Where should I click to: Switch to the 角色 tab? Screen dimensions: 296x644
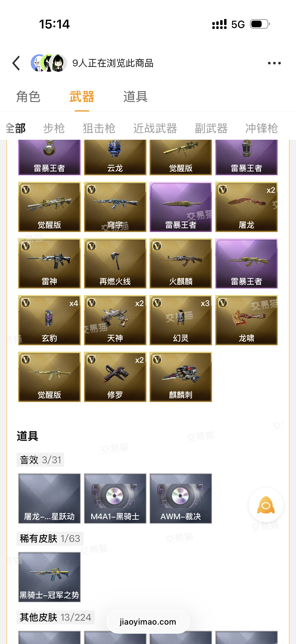(28, 97)
